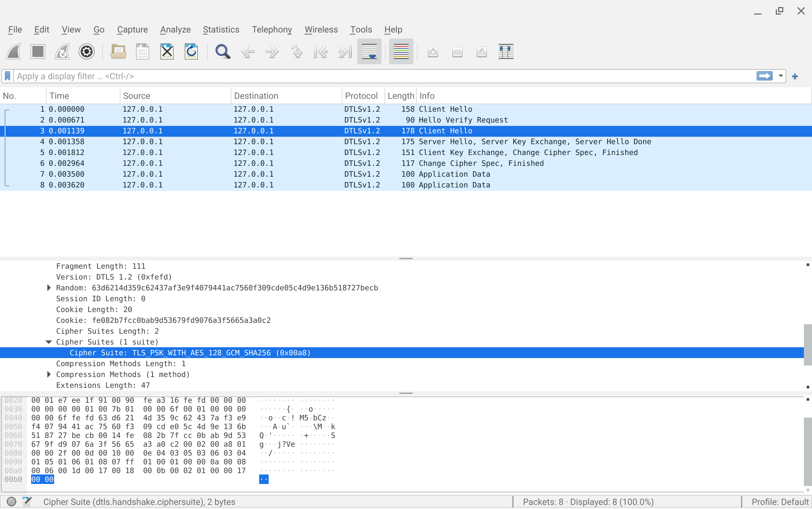Restart the current capture icon
Image resolution: width=812 pixels, height=509 pixels.
(x=62, y=52)
